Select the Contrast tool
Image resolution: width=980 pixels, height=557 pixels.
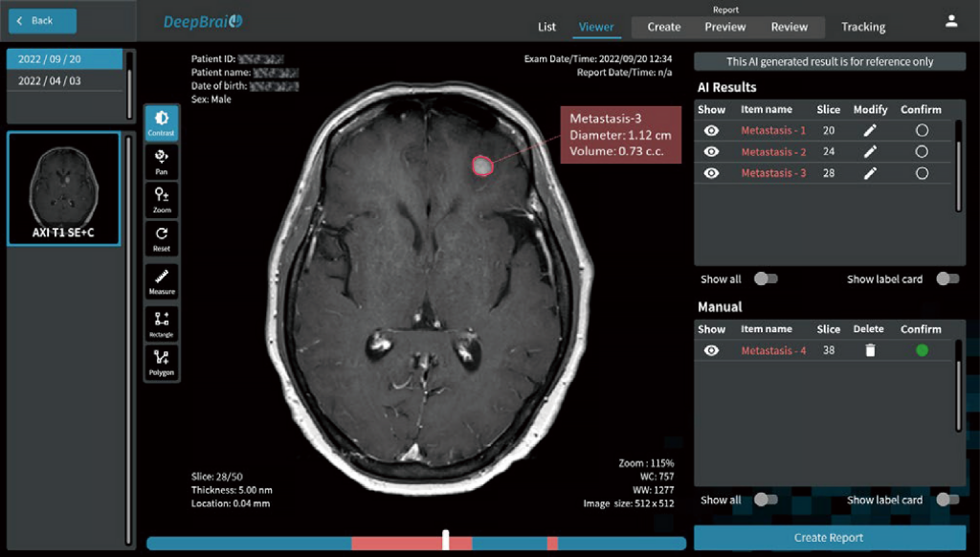pos(162,123)
